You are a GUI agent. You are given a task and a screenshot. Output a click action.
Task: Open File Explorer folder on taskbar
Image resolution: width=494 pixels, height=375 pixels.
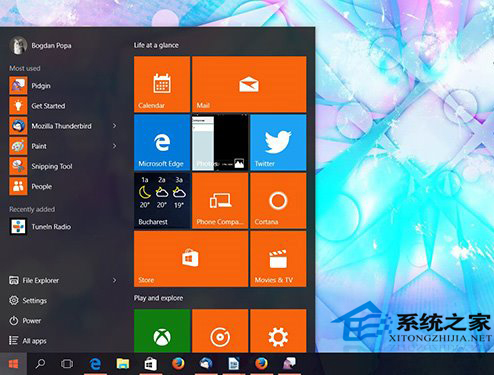coord(123,364)
